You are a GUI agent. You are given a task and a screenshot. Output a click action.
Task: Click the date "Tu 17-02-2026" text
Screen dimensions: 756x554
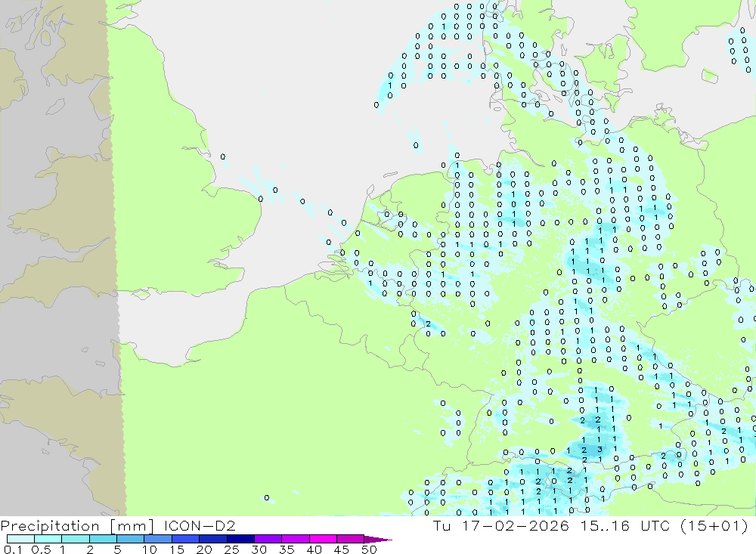tap(501, 525)
